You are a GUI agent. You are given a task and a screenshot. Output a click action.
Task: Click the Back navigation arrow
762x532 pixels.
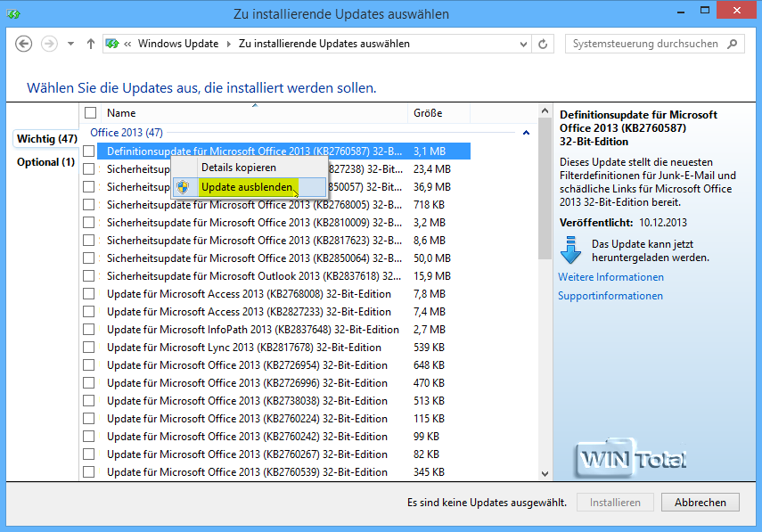(x=23, y=44)
